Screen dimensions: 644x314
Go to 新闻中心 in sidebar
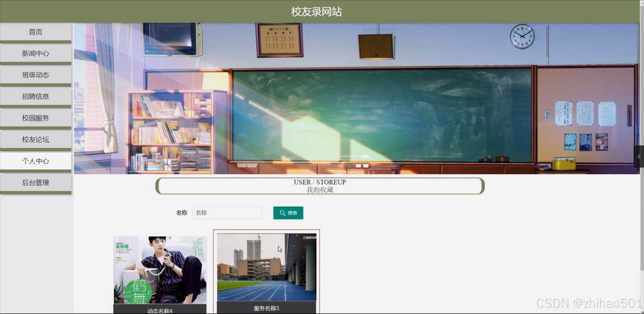click(x=36, y=53)
